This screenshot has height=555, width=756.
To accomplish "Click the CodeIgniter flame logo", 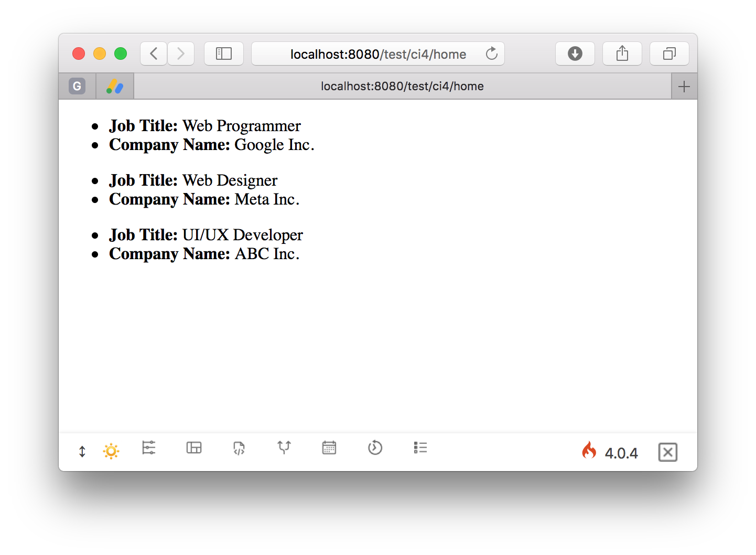I will pyautogui.click(x=589, y=450).
